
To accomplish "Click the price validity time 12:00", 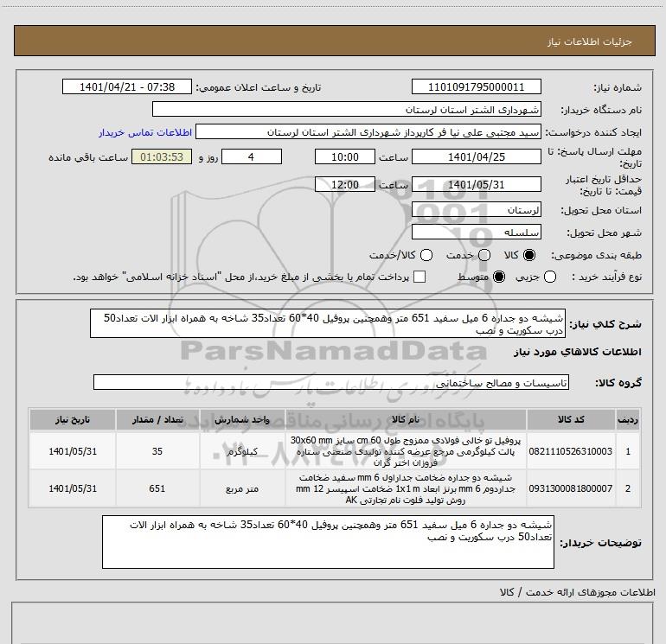I will (345, 184).
